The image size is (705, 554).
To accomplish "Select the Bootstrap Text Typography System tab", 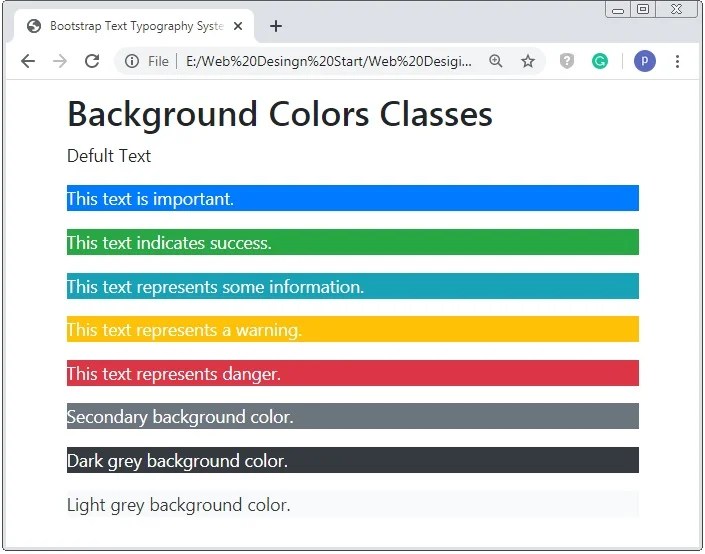I will (134, 26).
